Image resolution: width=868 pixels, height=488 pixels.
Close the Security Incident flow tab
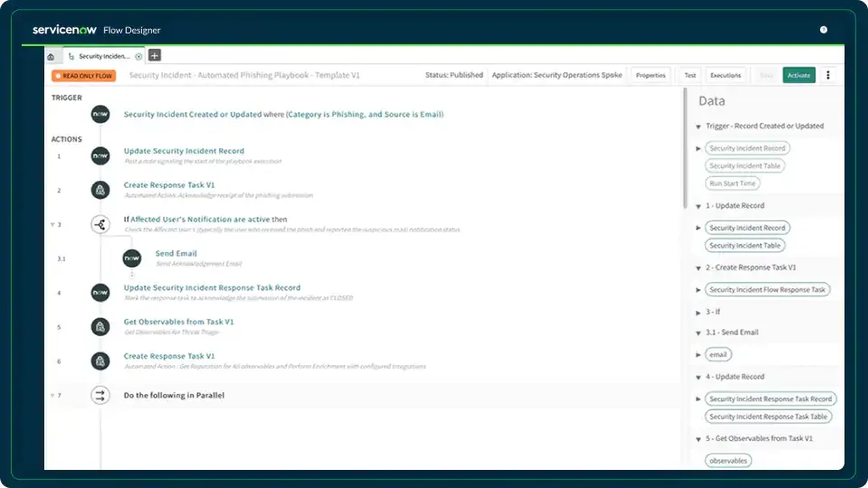[x=138, y=56]
